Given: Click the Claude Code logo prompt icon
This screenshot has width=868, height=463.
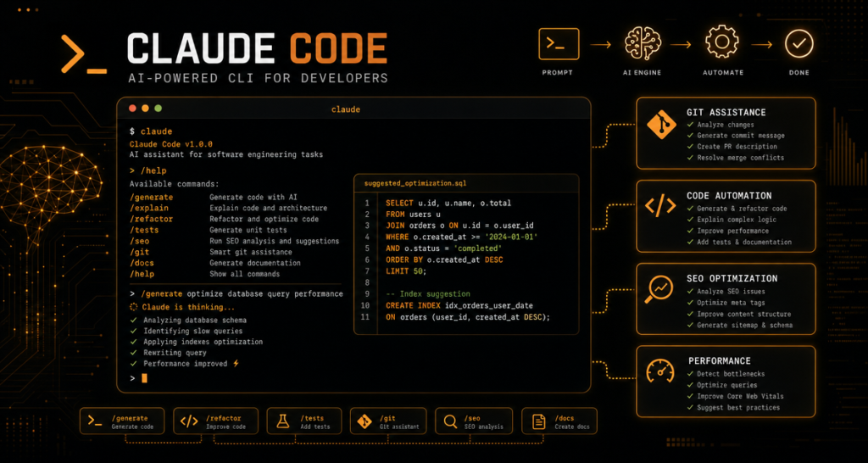Looking at the screenshot, I should (x=83, y=53).
